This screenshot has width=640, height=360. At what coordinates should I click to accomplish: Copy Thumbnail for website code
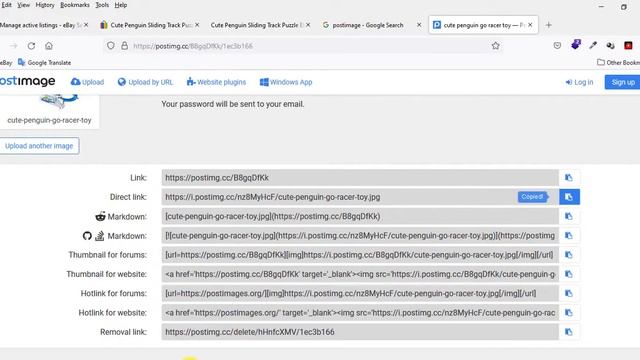569,274
